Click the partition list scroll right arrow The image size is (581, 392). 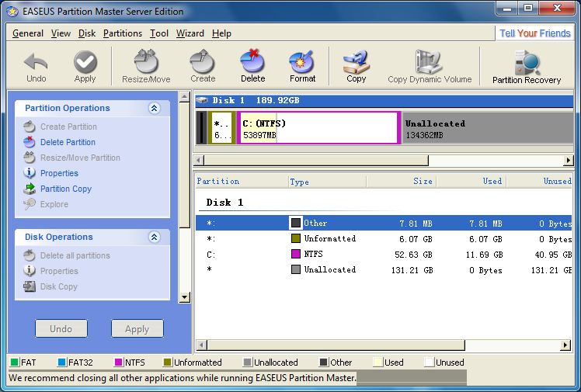click(x=565, y=345)
